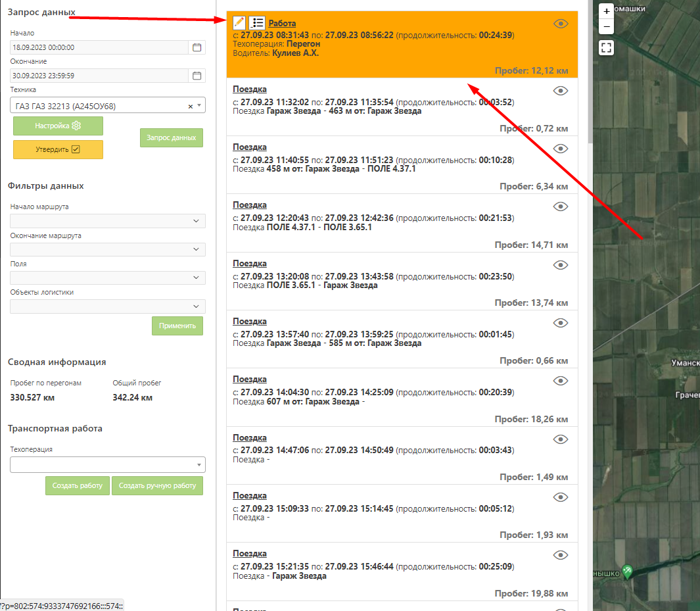The image size is (700, 611).
Task: Open the Работа entry title link
Action: 282,23
